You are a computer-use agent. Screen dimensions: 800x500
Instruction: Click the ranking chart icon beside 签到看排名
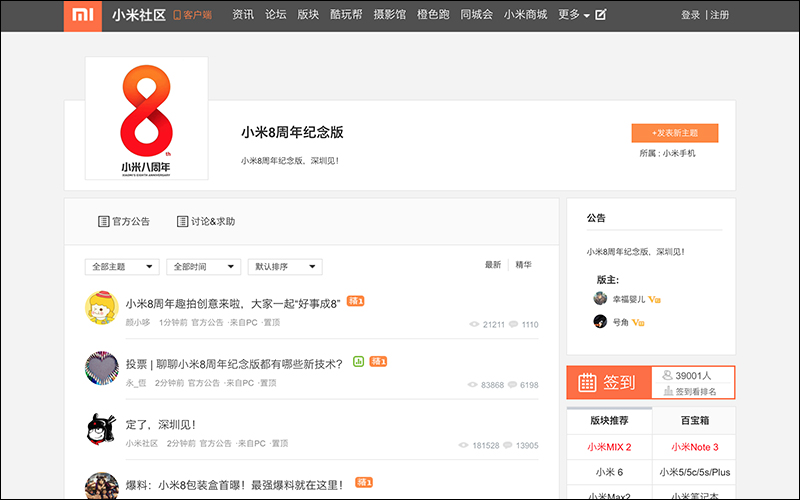668,391
